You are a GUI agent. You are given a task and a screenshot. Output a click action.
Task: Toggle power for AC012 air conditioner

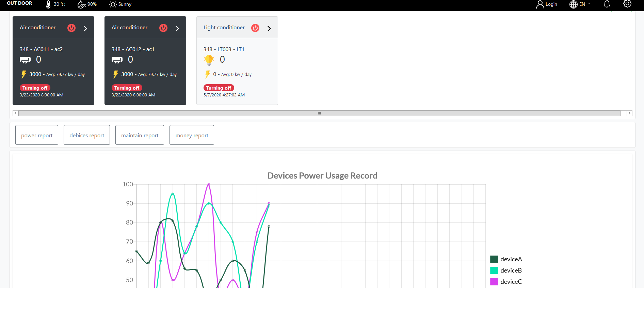pyautogui.click(x=163, y=28)
